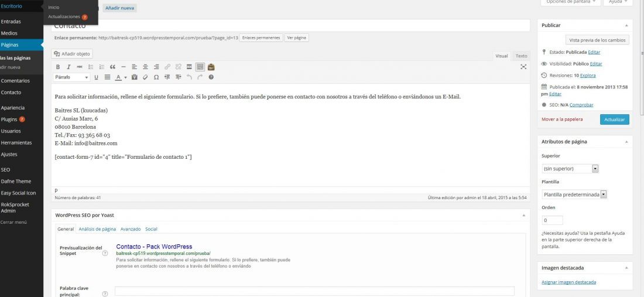Toggle bold formatting in the editor

click(x=58, y=67)
